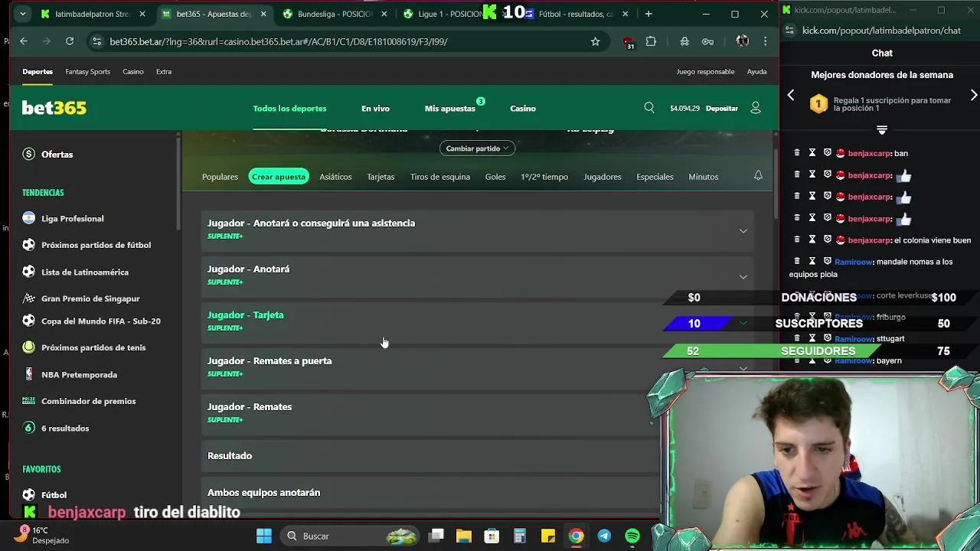Click the Chrome profile avatar
The width and height of the screenshot is (980, 551).
(742, 41)
